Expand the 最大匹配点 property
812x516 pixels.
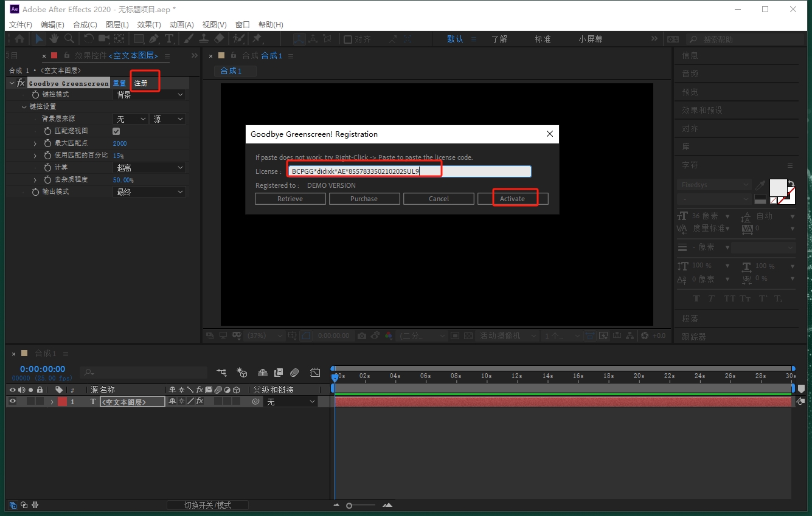pos(35,143)
